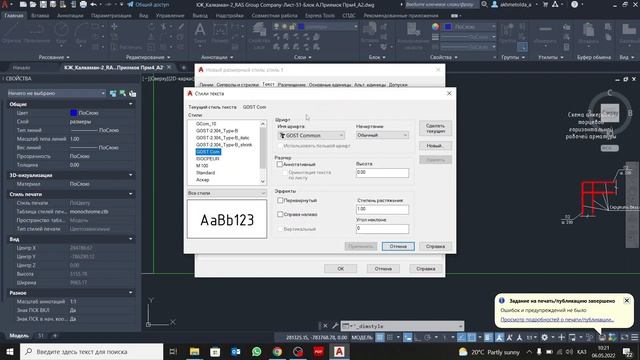Collapse the 3D-визуализация properties section

(x=131, y=175)
